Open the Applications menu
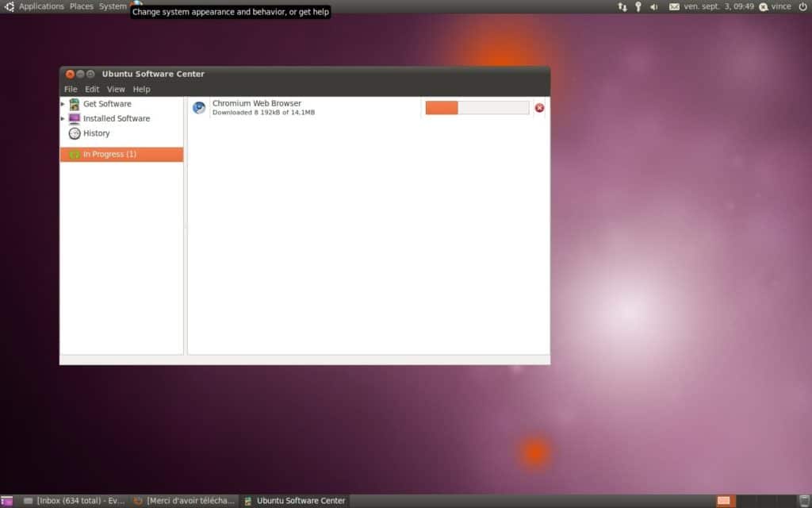812x508 pixels. click(x=41, y=6)
